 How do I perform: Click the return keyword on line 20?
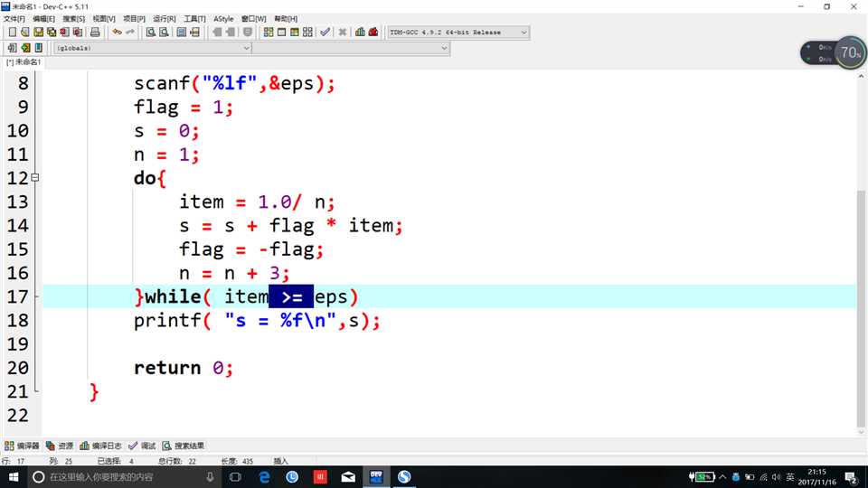(167, 368)
